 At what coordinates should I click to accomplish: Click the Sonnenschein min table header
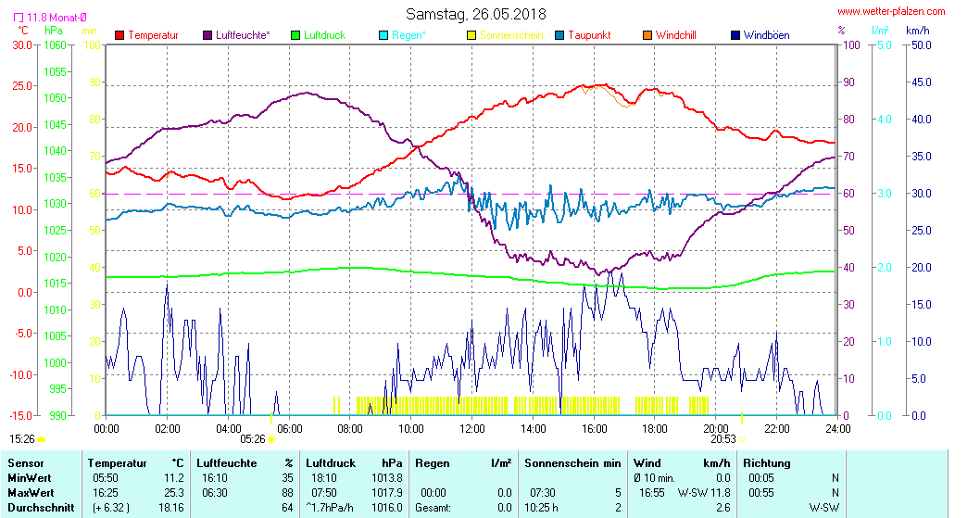[572, 463]
